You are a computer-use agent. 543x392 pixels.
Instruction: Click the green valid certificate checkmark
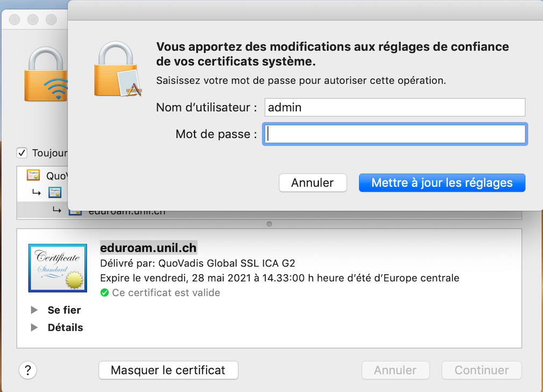[105, 293]
